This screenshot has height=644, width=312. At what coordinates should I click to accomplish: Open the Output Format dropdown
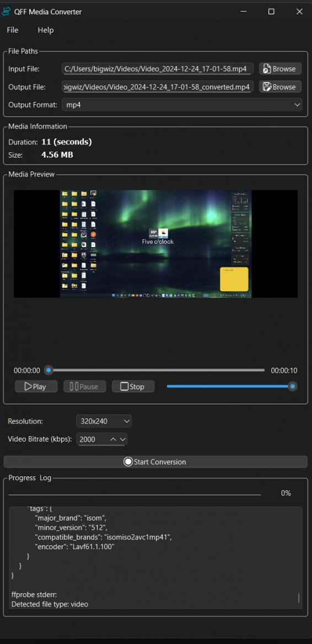point(182,105)
